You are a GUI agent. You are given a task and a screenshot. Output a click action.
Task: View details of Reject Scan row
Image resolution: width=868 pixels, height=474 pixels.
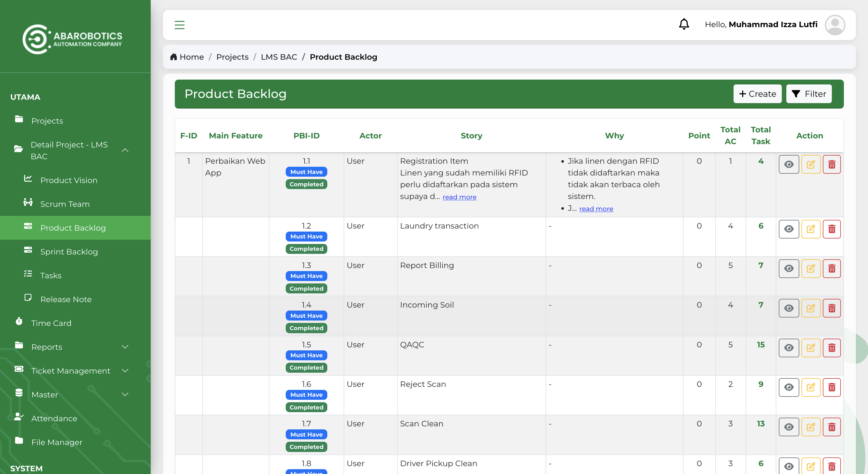pyautogui.click(x=788, y=387)
